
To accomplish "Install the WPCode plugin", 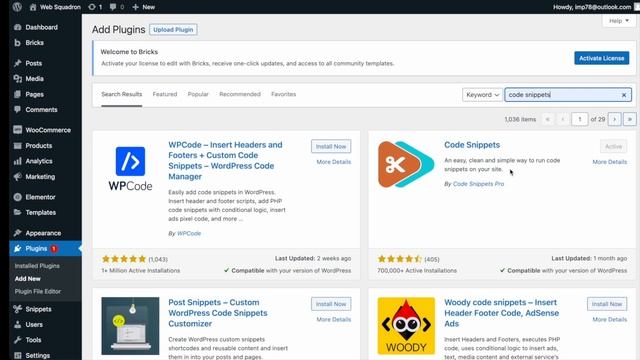I will [x=331, y=146].
